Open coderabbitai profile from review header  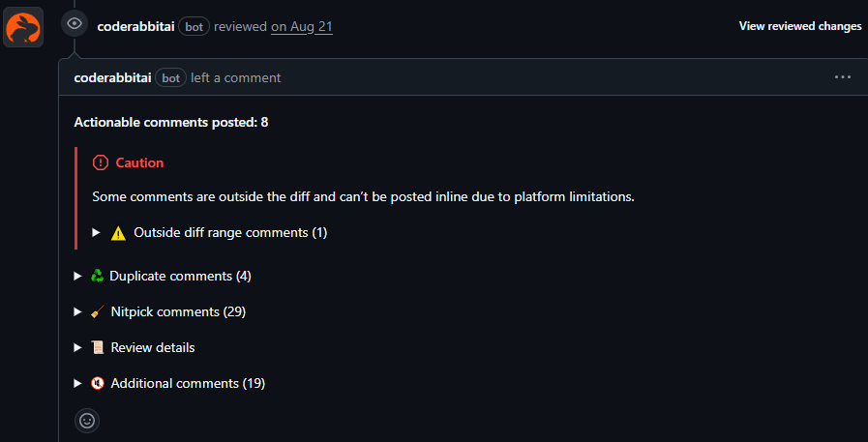pos(135,27)
